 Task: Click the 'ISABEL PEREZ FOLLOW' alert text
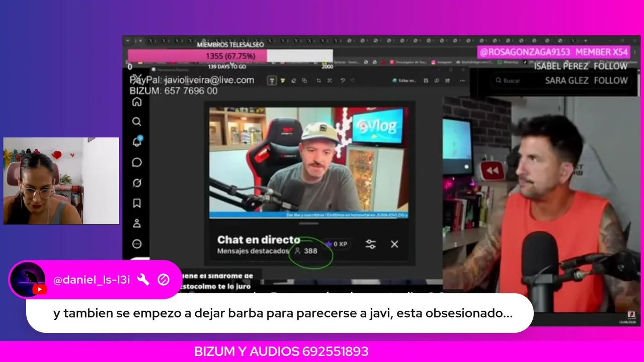pyautogui.click(x=581, y=66)
